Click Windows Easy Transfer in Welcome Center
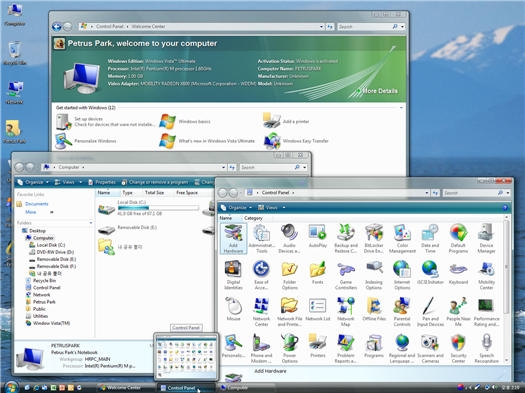This screenshot has width=525, height=393. tap(296, 141)
